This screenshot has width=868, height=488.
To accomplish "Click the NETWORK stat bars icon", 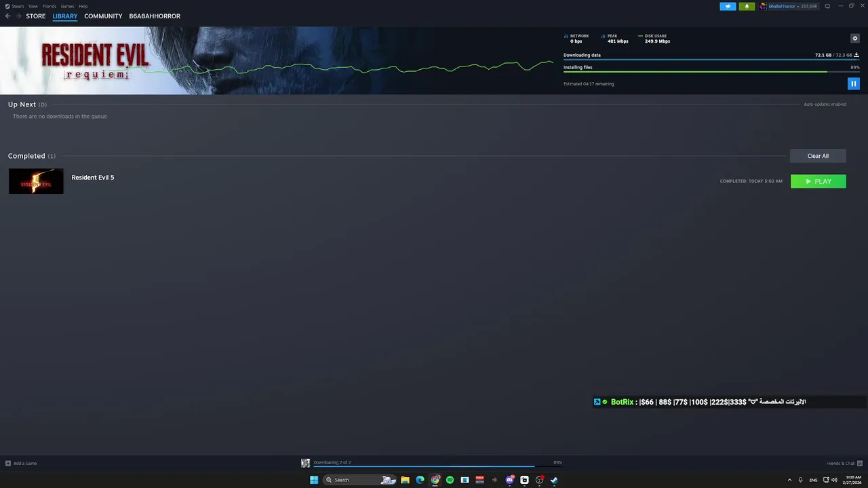I will (x=566, y=36).
